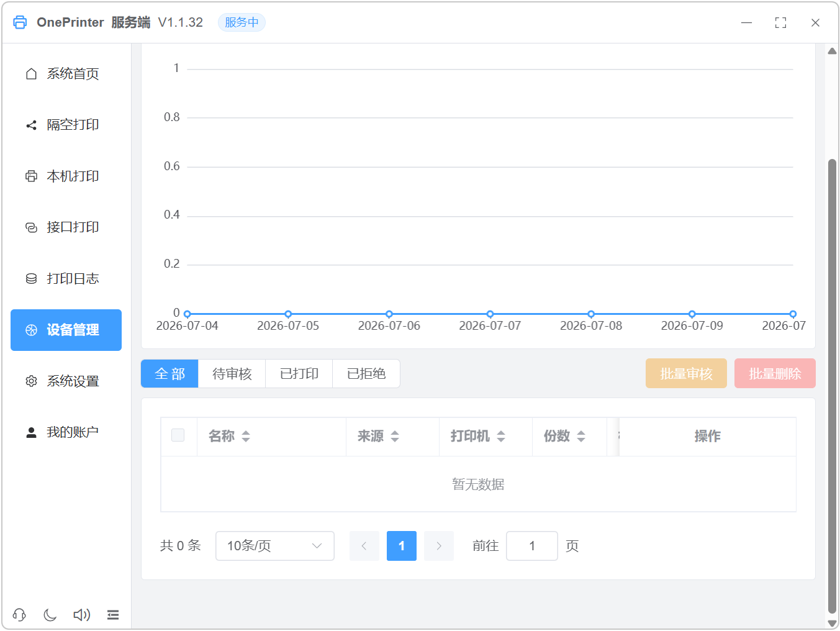This screenshot has width=840, height=631.
Task: Go to 隔空打印 in the sidebar
Action: (x=66, y=125)
